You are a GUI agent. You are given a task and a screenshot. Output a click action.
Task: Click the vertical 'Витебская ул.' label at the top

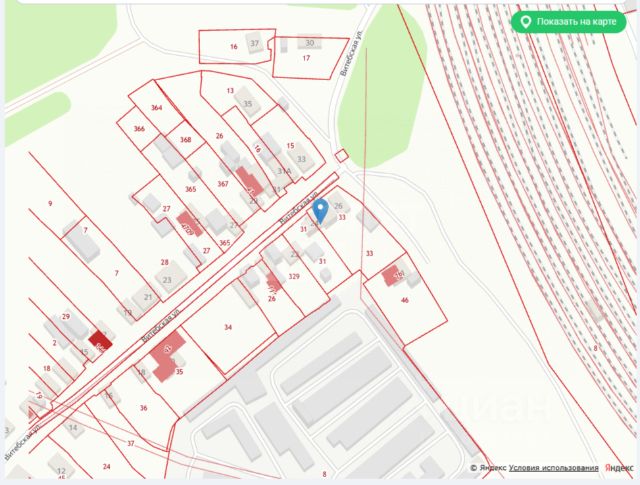351,53
